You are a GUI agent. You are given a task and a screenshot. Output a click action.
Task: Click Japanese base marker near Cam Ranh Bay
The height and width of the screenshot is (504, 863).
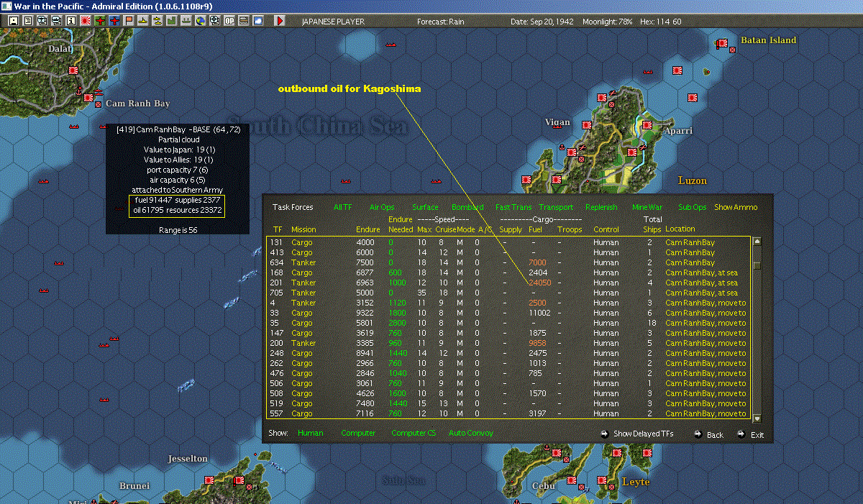click(88, 98)
